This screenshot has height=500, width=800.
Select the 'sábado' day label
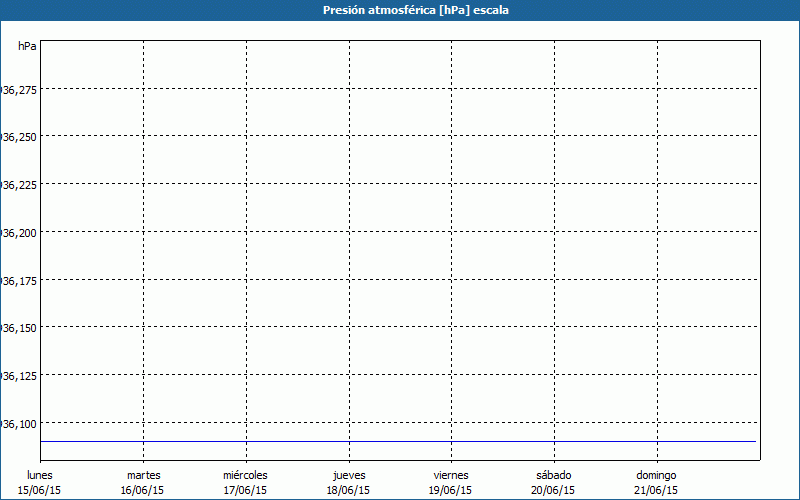pos(553,475)
